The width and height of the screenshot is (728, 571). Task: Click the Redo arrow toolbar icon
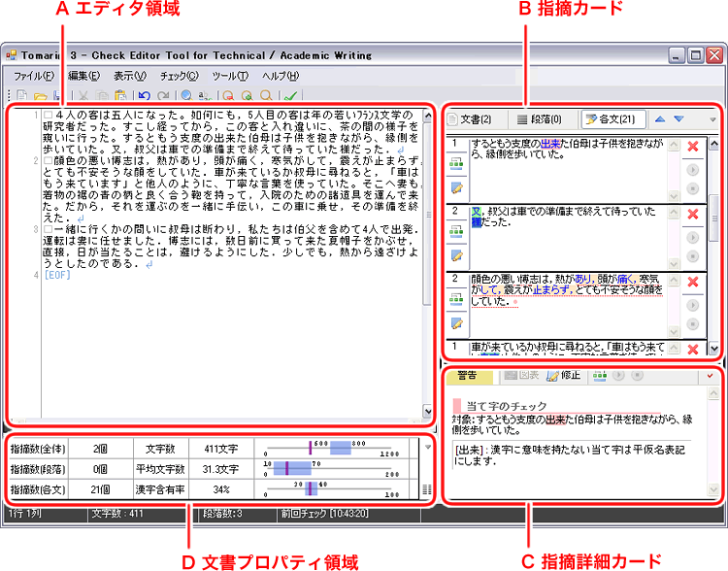point(163,96)
